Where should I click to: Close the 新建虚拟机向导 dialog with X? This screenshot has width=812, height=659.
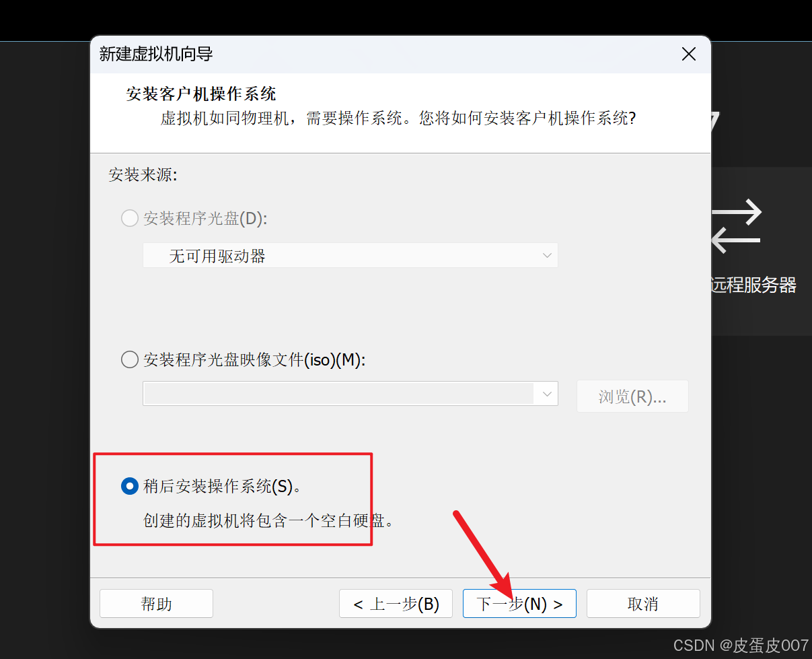[688, 55]
